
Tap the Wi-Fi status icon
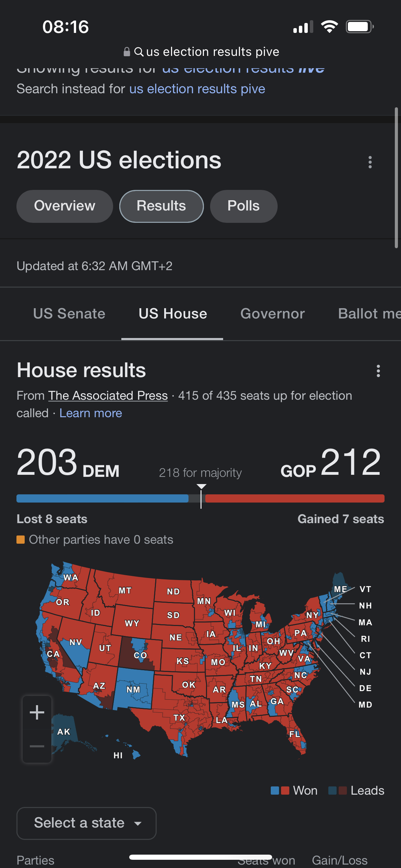[329, 26]
